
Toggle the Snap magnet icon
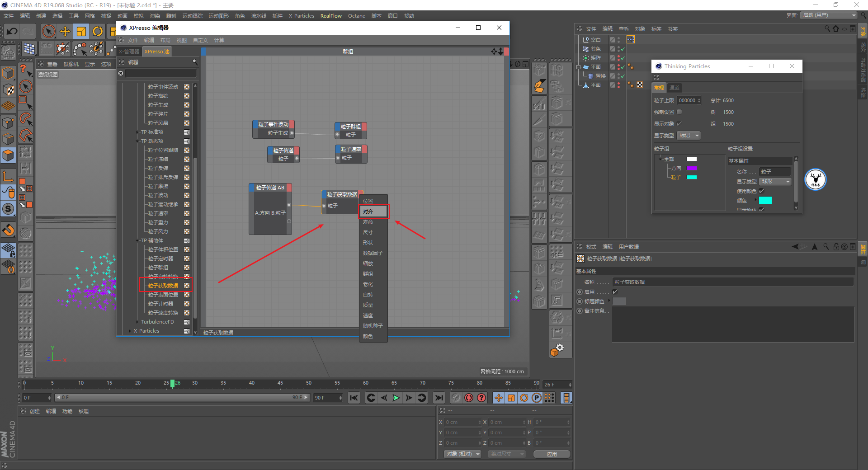9,230
